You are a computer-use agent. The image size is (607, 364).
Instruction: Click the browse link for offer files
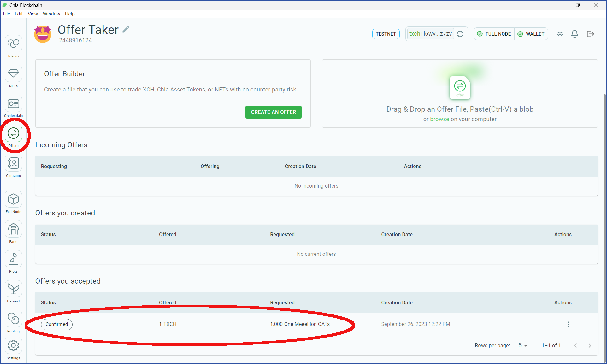pyautogui.click(x=439, y=119)
